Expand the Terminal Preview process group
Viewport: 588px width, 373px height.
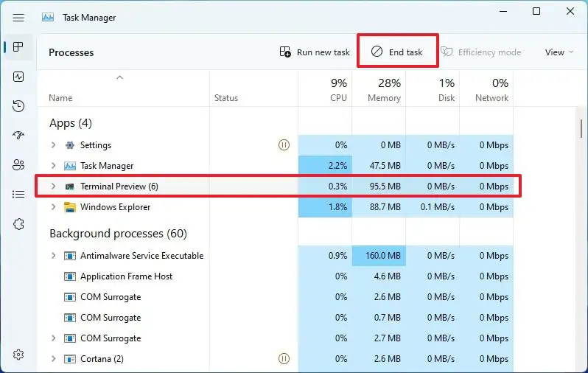pyautogui.click(x=53, y=186)
